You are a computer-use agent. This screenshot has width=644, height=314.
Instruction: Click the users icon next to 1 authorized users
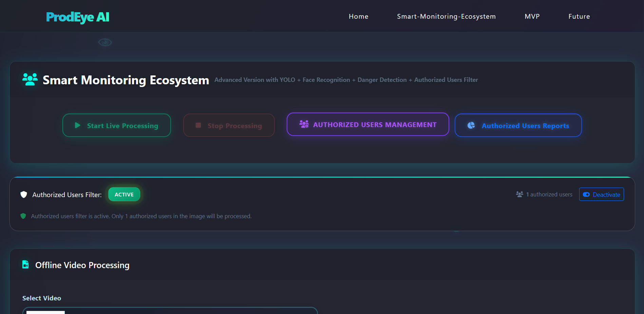(519, 194)
